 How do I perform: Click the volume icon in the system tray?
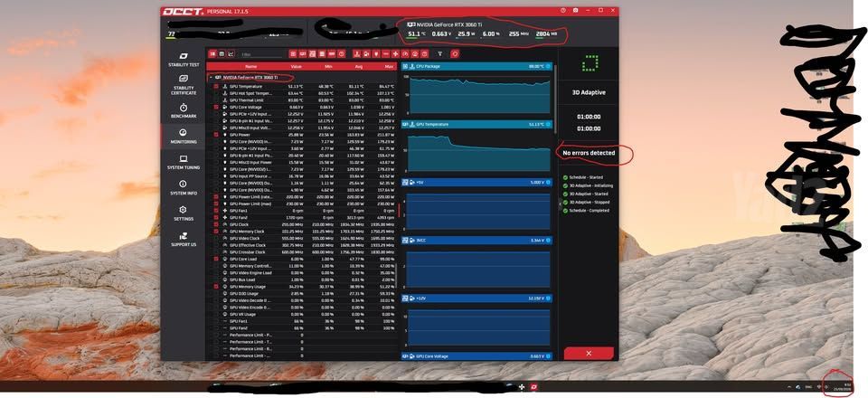pos(826,386)
